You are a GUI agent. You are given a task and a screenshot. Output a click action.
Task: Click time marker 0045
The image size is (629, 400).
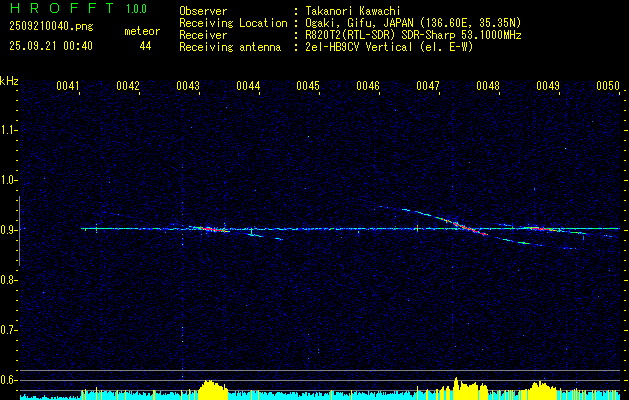click(x=308, y=86)
